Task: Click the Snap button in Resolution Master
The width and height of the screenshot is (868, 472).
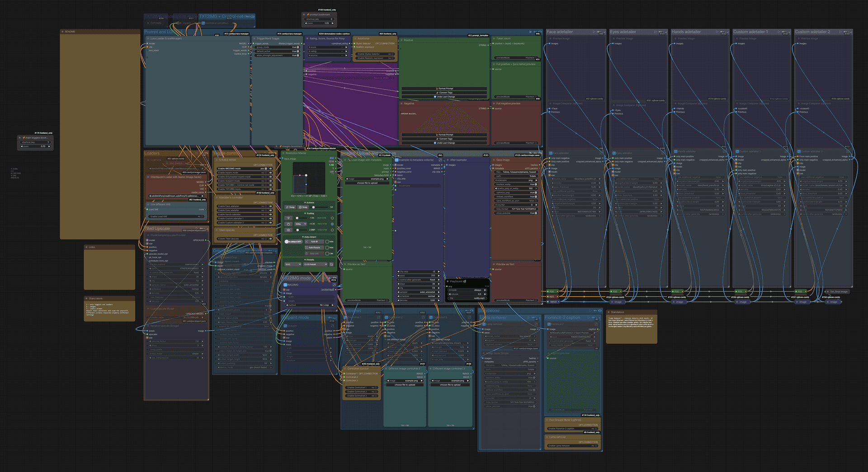Action: [x=303, y=207]
